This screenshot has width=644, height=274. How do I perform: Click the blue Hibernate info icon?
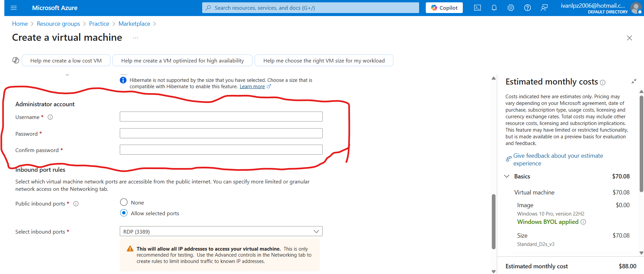123,80
